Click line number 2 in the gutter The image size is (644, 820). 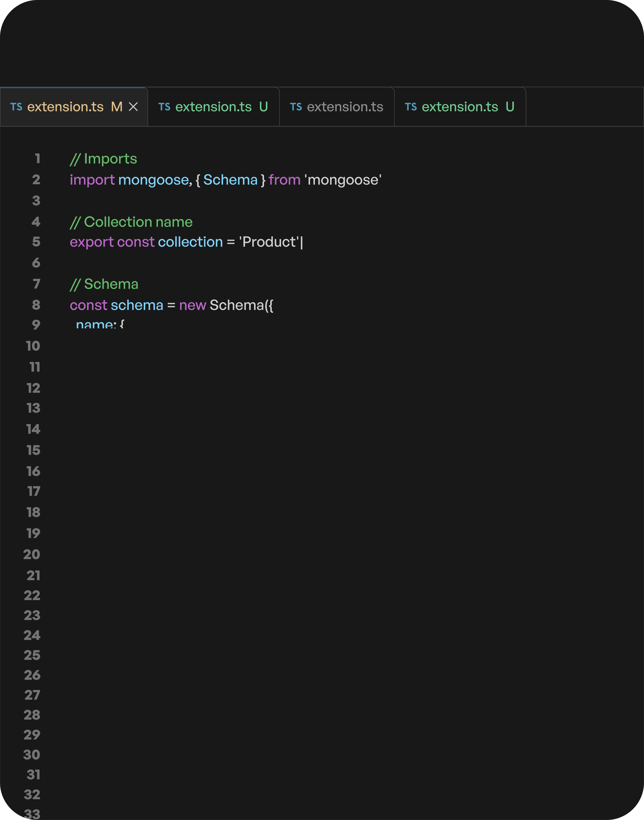pyautogui.click(x=36, y=180)
